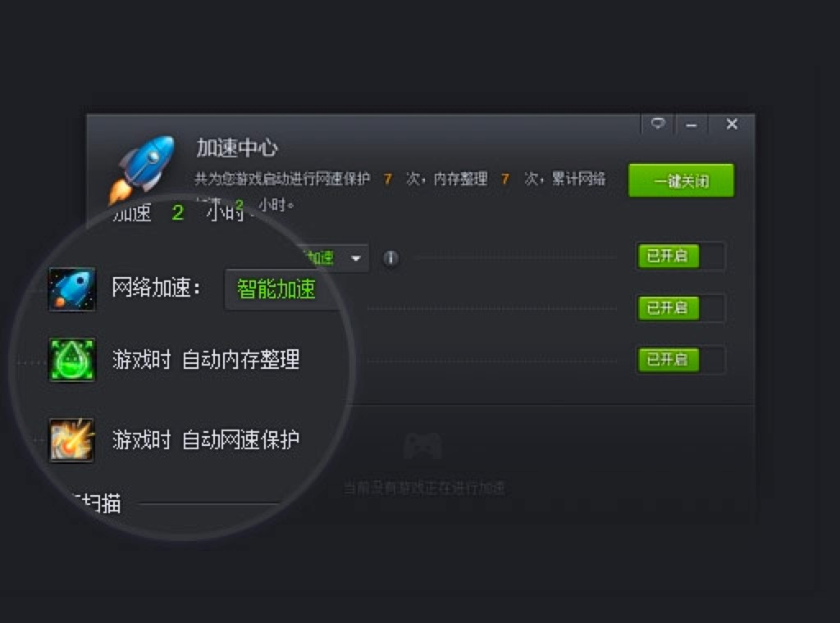Screen dimensions: 840x623
Task: Click the large rocket logo beside 加速中心
Action: click(x=143, y=167)
